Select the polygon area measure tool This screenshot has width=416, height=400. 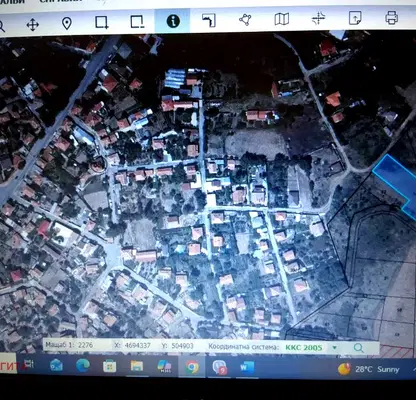tap(245, 19)
